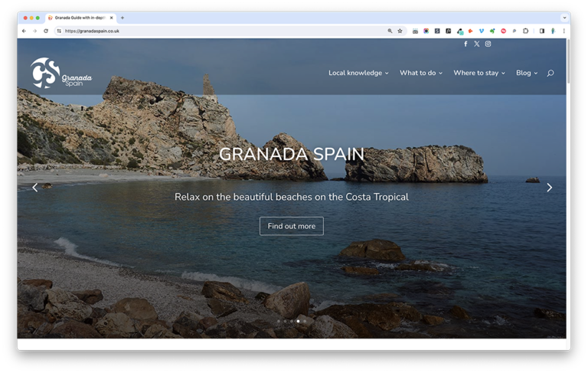The image size is (588, 373).
Task: Show next slide with right arrow
Action: pos(550,187)
